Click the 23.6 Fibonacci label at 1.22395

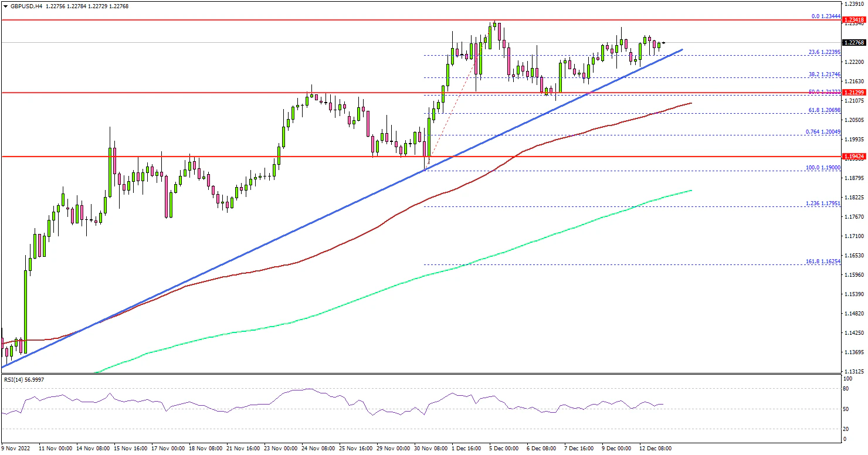coord(825,52)
